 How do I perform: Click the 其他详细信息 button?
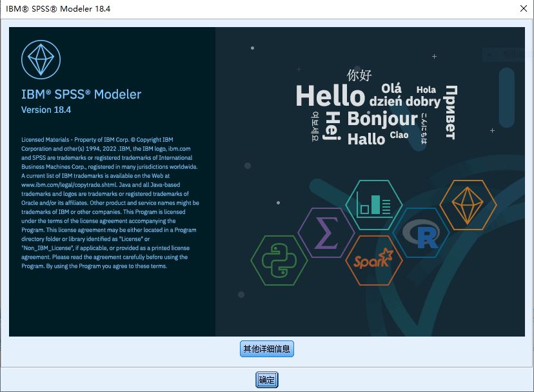(x=266, y=349)
